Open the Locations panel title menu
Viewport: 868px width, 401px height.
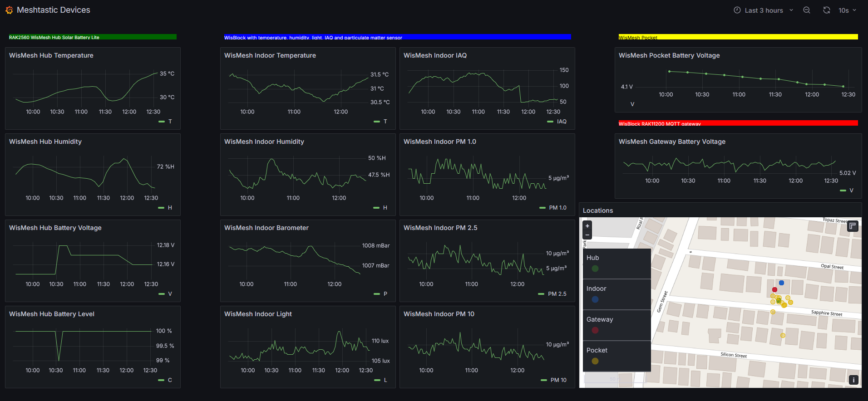tap(598, 210)
